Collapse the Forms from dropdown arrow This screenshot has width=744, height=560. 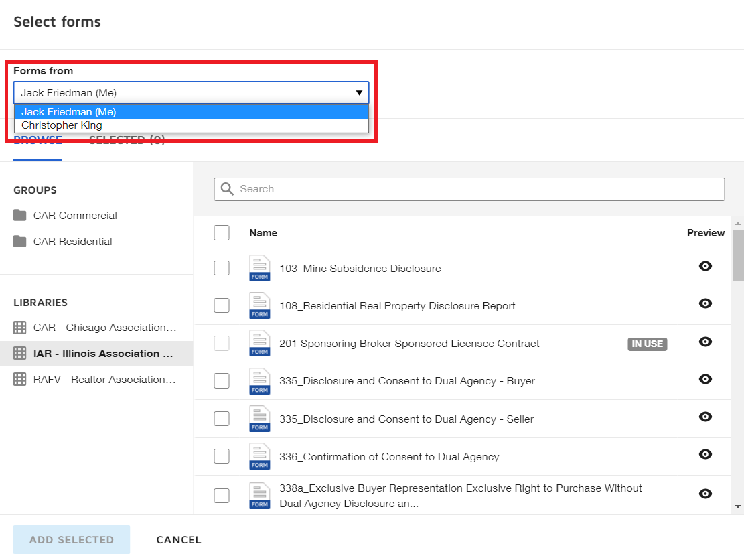tap(359, 93)
